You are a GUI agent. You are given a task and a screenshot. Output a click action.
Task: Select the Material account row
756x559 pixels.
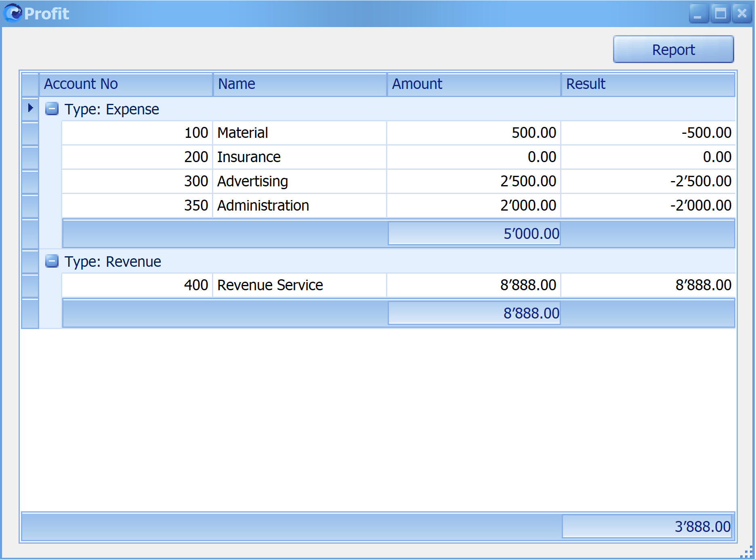click(x=399, y=133)
